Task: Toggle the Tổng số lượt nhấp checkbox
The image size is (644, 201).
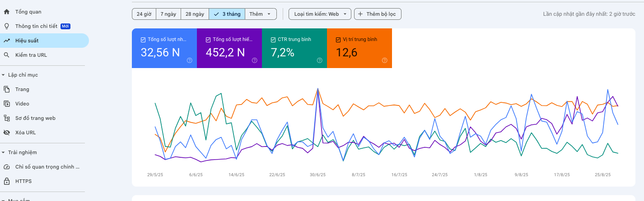Action: click(143, 40)
